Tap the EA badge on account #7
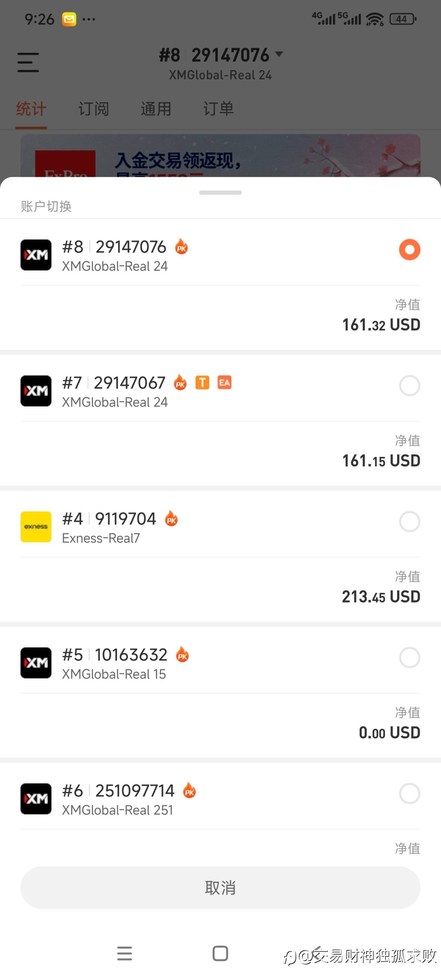Image resolution: width=441 pixels, height=980 pixels. [225, 382]
